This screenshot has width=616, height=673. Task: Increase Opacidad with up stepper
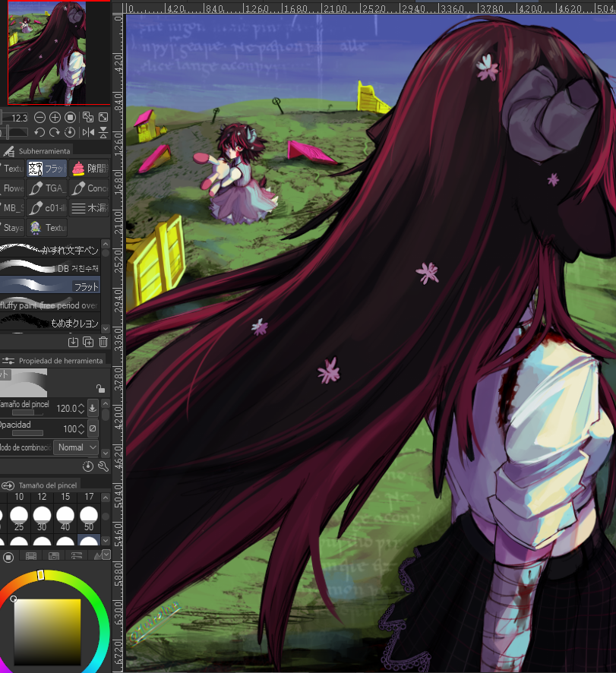tap(81, 425)
